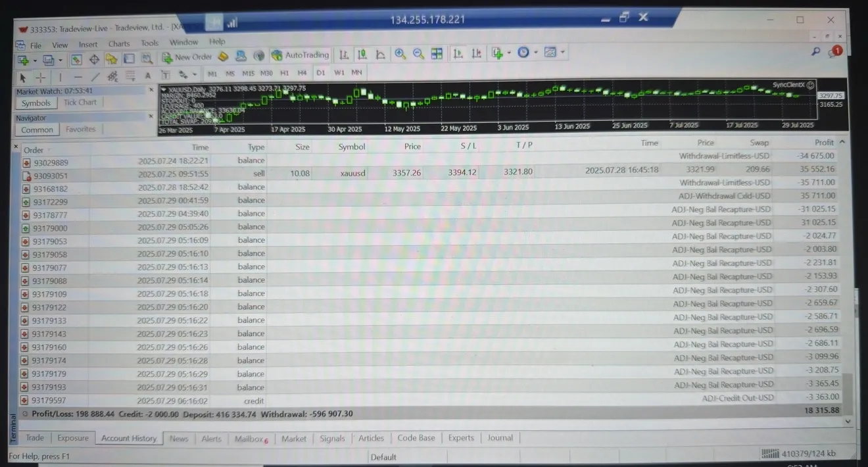
Task: Toggle the AutoTrading button
Action: pos(300,55)
